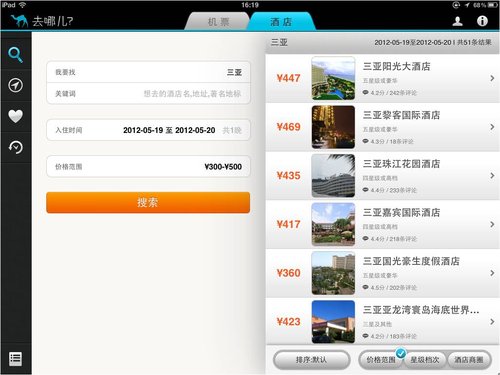Tap the Qunar camel logo

coord(19,21)
